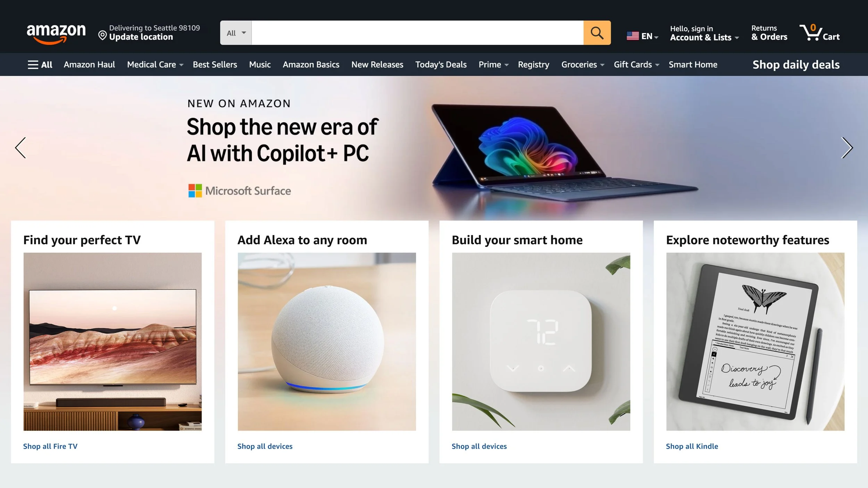Open the All search category dropdown
This screenshot has height=488, width=868.
(x=236, y=33)
